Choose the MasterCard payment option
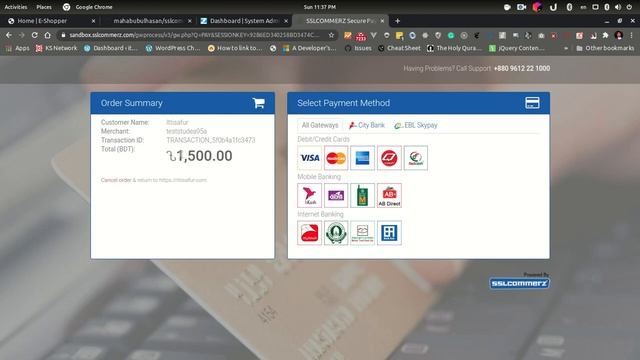Viewport: 640px width, 360px height. click(336, 158)
